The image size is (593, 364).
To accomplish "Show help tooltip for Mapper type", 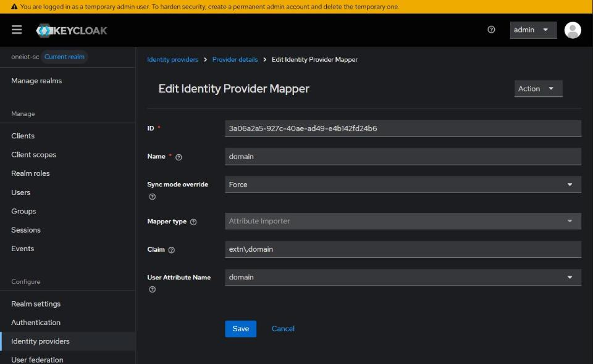I will 193,222.
